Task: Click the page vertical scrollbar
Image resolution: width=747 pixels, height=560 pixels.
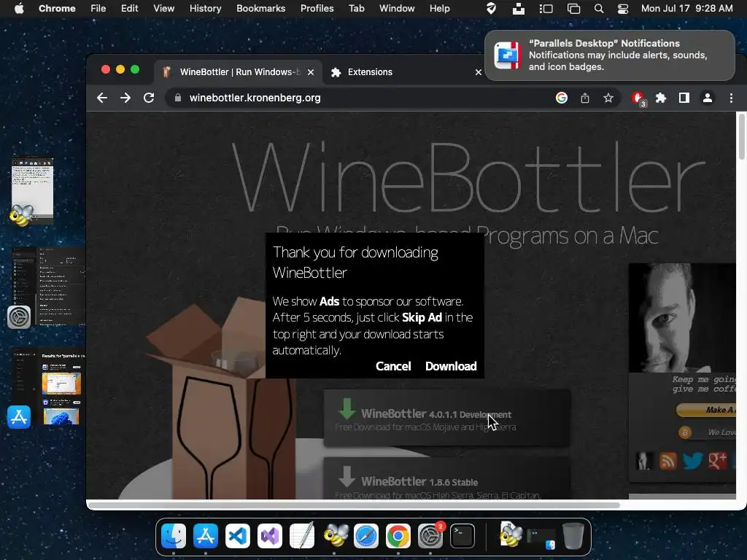Action: (741, 137)
